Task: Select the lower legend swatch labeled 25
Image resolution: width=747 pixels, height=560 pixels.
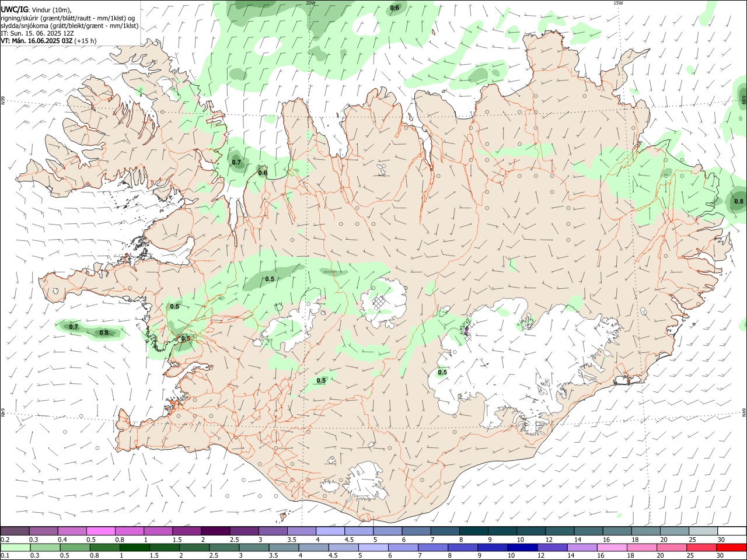Action: tap(700, 547)
